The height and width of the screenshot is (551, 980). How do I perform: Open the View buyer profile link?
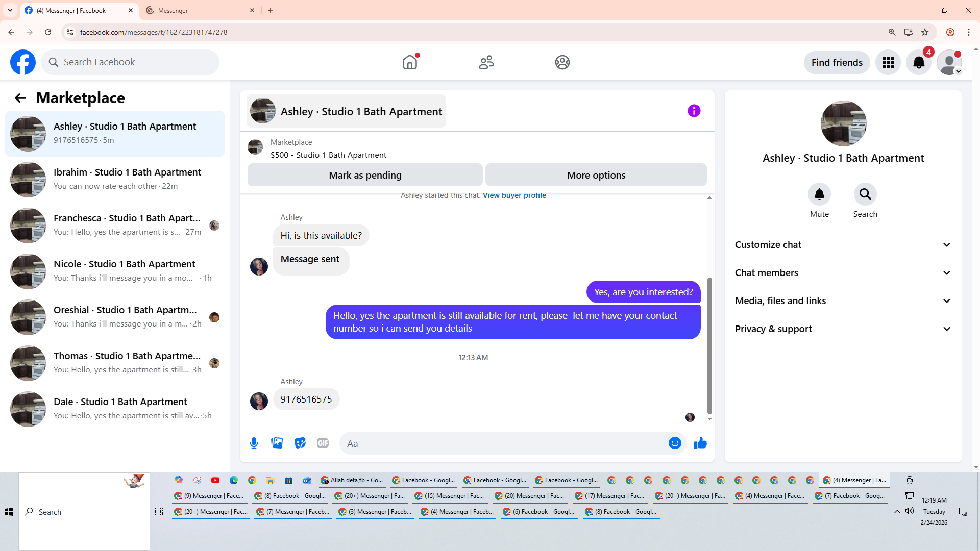point(514,195)
